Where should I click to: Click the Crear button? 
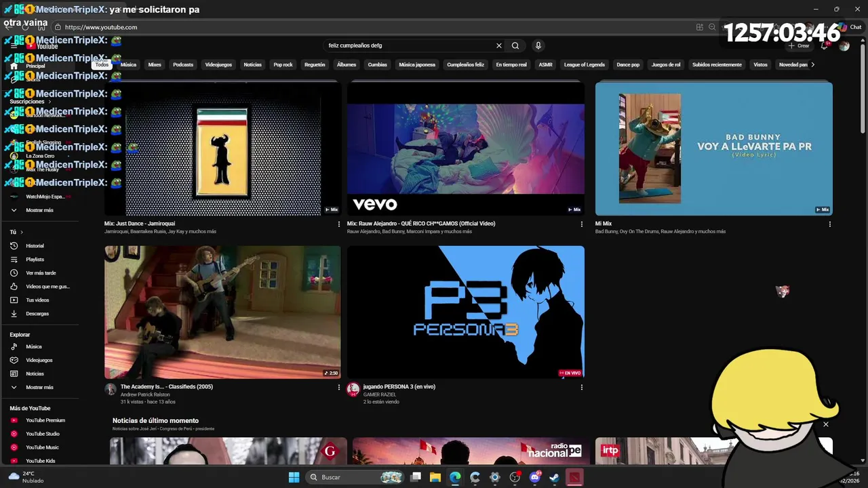click(799, 45)
